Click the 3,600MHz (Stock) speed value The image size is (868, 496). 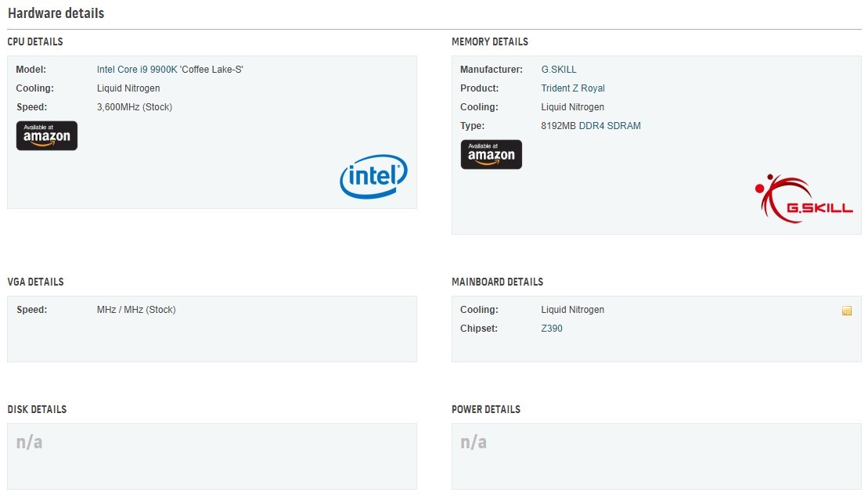(135, 107)
